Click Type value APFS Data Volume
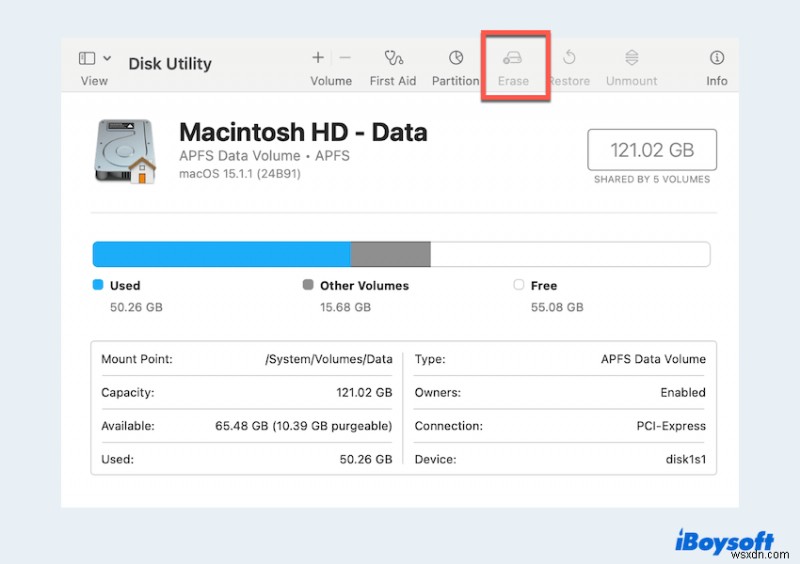Viewport: 800px width, 564px height. pos(653,359)
